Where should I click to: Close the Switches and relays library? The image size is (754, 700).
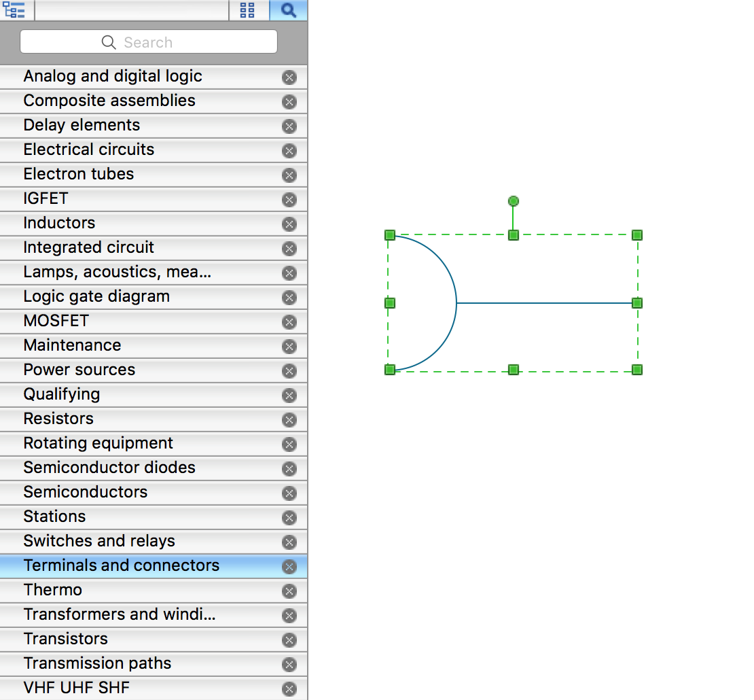289,542
